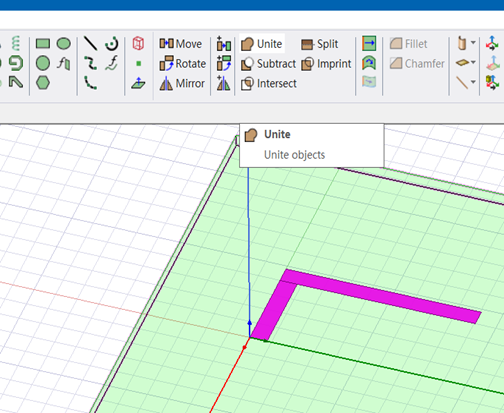Select the Draw line tool
This screenshot has width=504, height=413.
click(90, 43)
